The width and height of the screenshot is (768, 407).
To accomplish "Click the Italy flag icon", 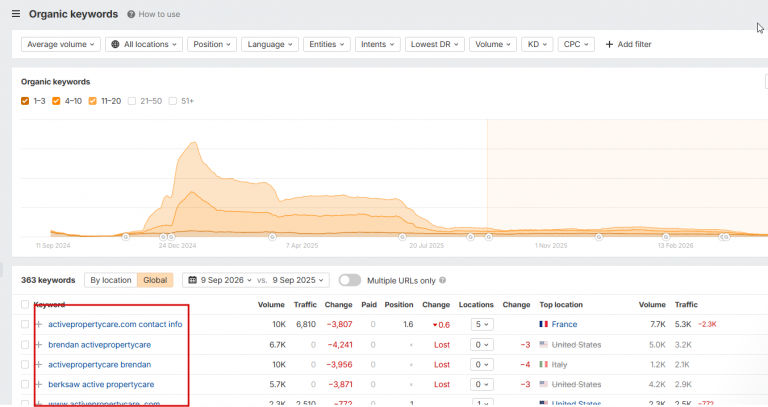I will click(544, 364).
